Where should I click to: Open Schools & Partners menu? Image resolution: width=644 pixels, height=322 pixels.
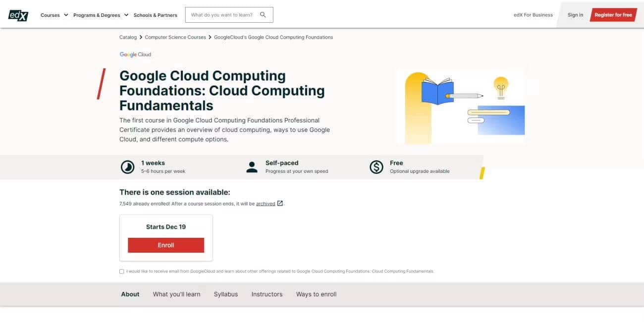(156, 15)
